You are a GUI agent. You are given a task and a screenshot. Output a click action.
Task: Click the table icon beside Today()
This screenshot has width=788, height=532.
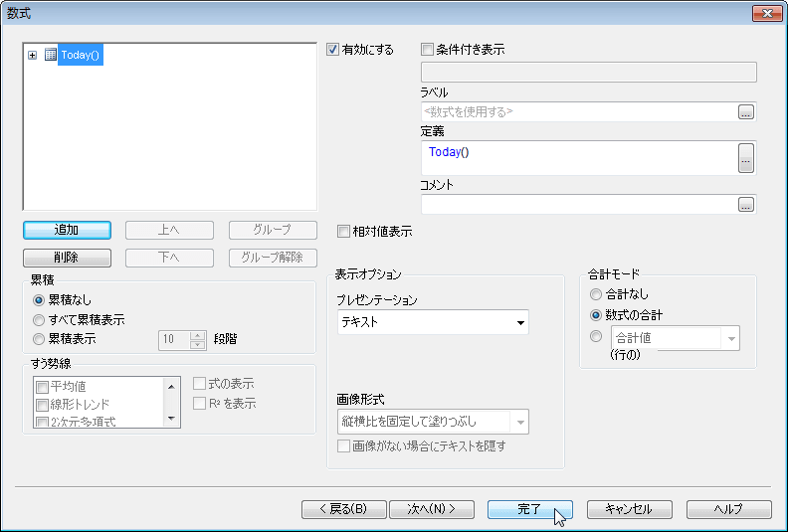50,56
